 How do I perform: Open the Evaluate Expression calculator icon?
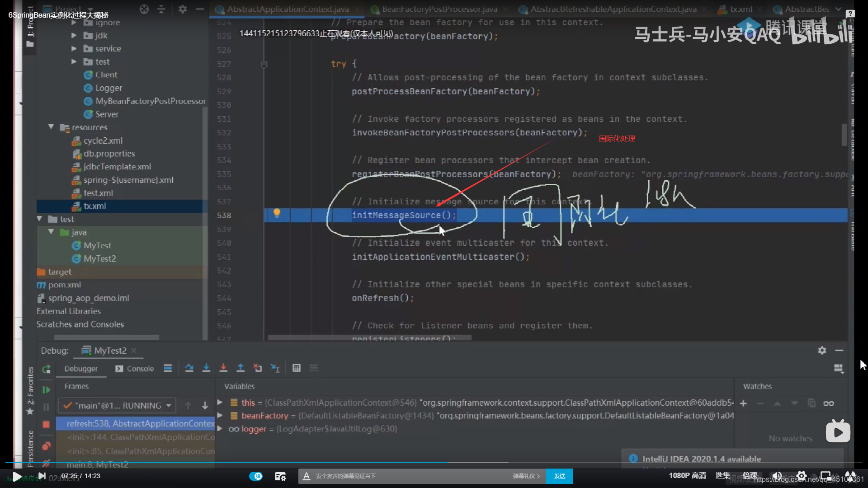point(297,368)
